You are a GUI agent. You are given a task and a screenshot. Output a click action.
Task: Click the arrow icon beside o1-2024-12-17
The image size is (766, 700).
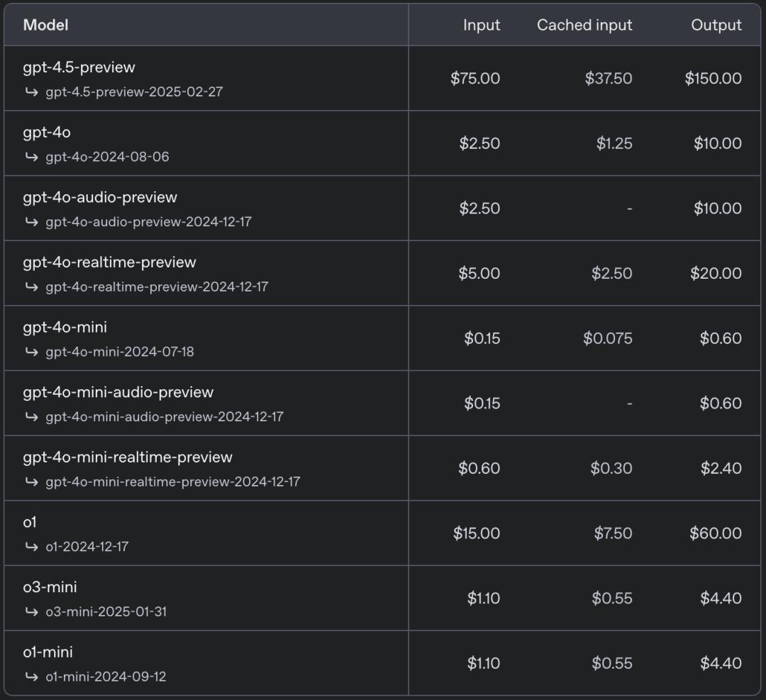point(31,547)
